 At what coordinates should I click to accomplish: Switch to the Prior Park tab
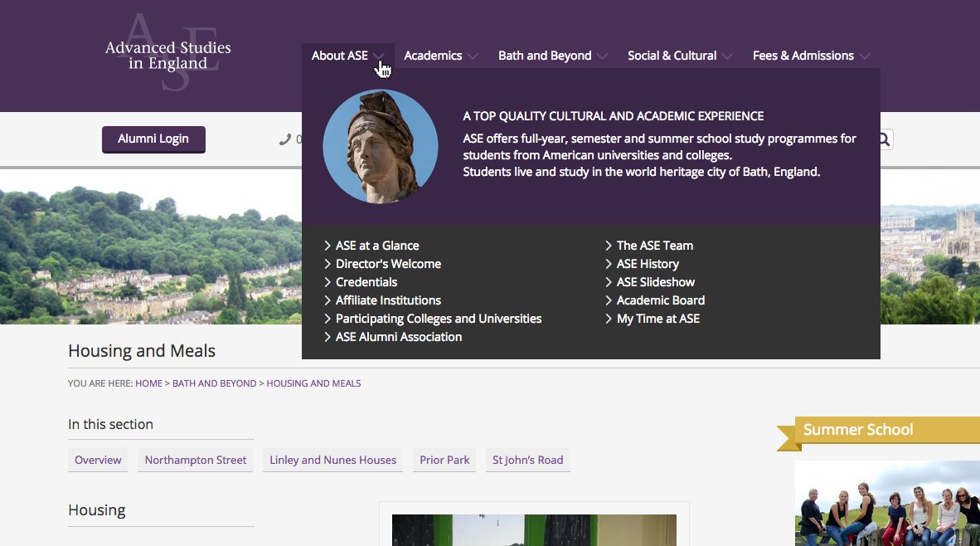point(444,460)
